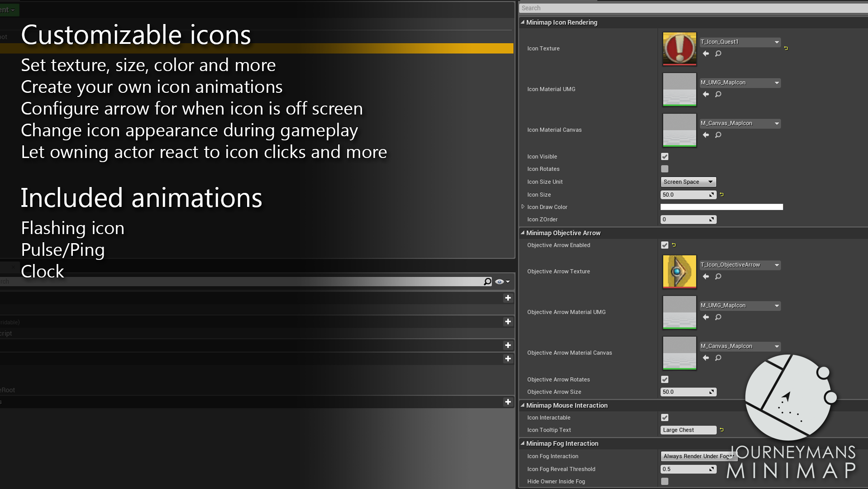868x489 pixels.
Task: Disable Objective Arrow Enabled checkbox
Action: point(665,245)
